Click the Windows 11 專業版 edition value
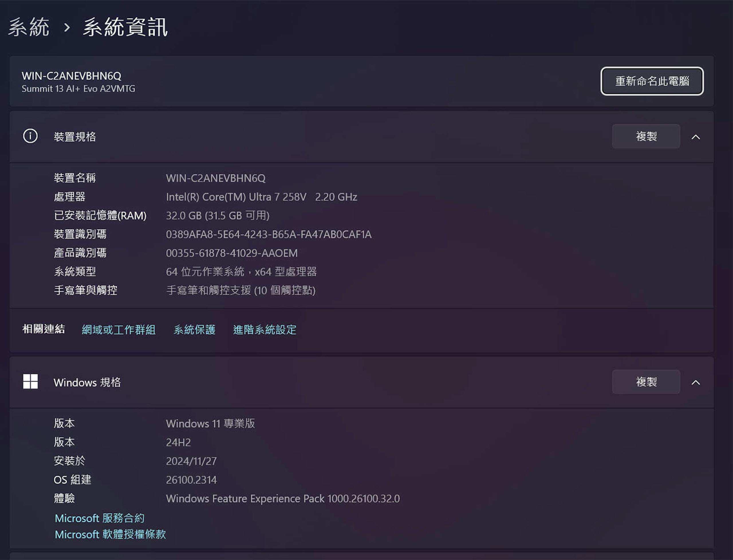This screenshot has width=733, height=560. [x=210, y=424]
